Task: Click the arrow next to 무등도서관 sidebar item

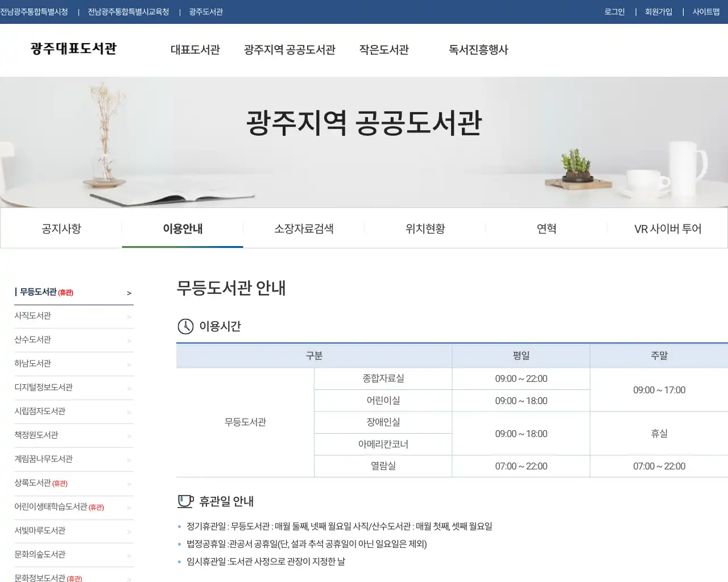Action: pyautogui.click(x=129, y=293)
